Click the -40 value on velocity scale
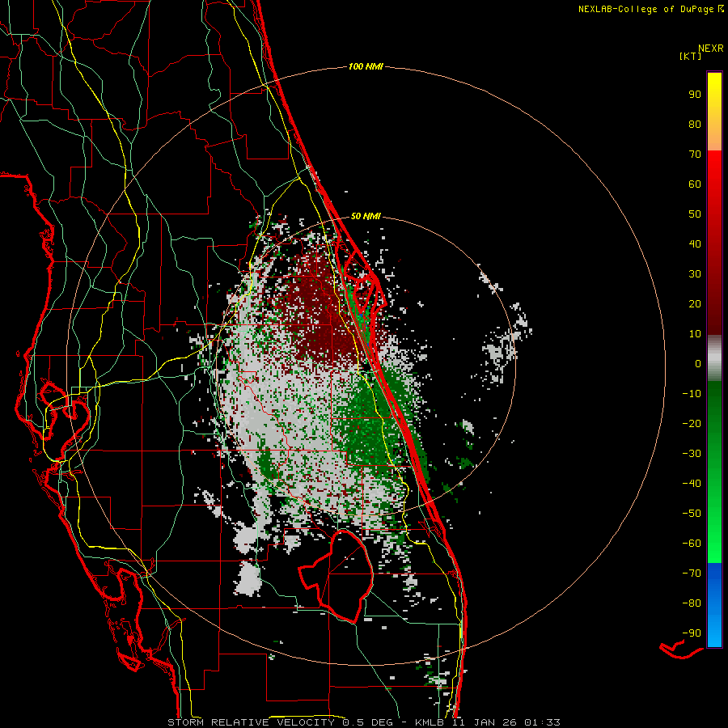Screen dimensions: 728x728 (x=692, y=484)
